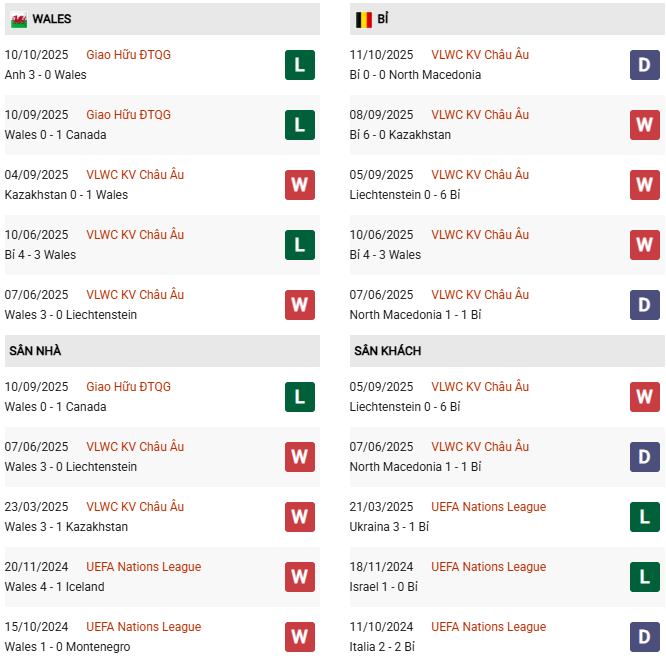Open the VLWC KV Châu Âu link dated 11/10/2025
The image size is (666, 660).
coord(480,55)
